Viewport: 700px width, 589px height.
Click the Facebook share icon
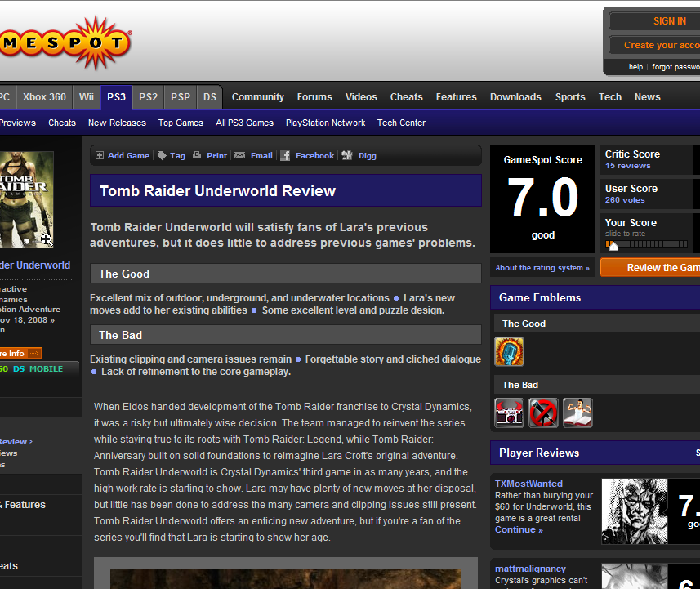pyautogui.click(x=285, y=155)
